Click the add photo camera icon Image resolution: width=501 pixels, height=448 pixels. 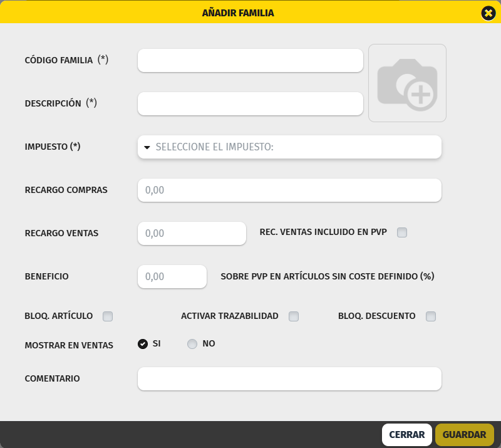click(407, 83)
